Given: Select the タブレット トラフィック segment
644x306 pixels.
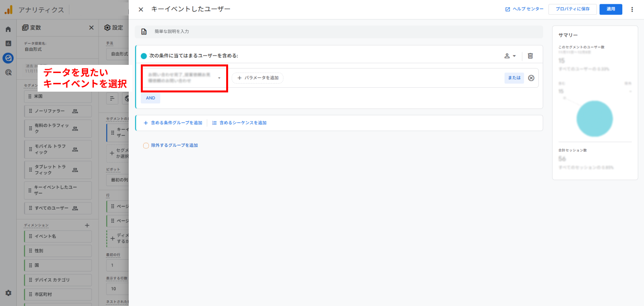Looking at the screenshot, I should [58, 170].
